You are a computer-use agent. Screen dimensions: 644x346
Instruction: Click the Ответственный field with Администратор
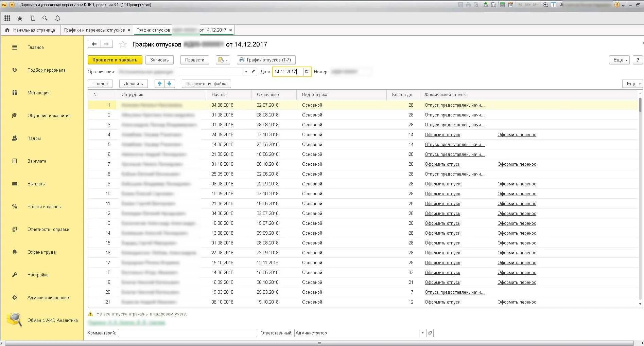356,333
